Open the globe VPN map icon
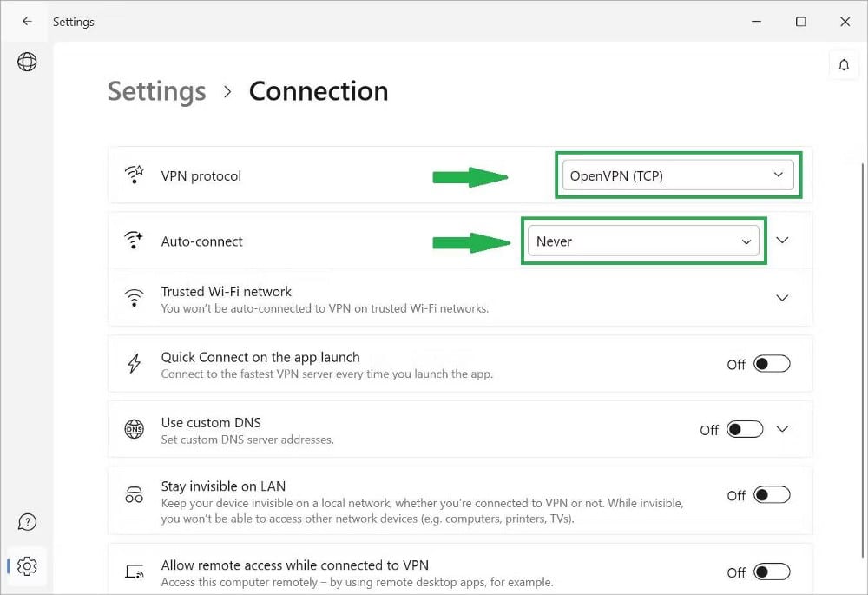Image resolution: width=868 pixels, height=595 pixels. pyautogui.click(x=27, y=62)
